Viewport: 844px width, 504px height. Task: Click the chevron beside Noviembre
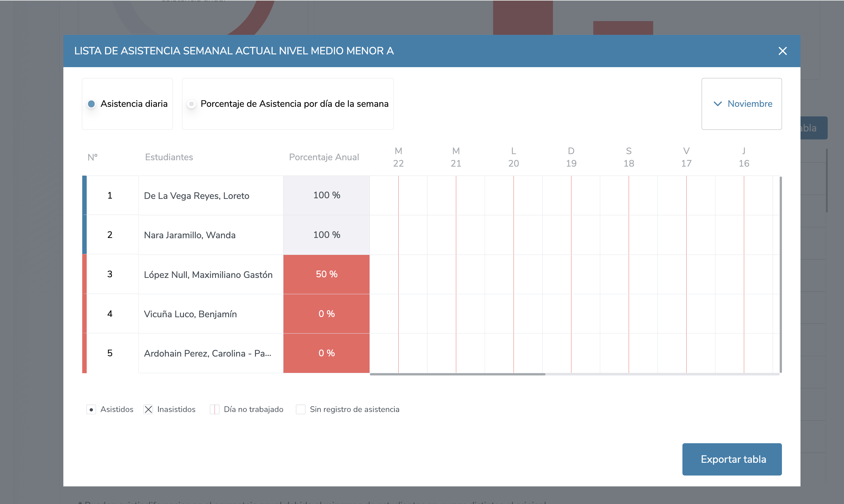717,104
